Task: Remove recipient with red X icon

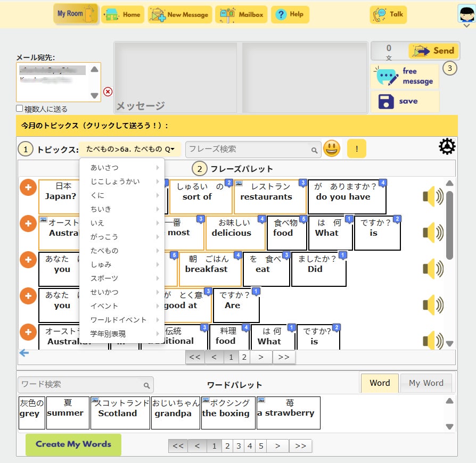Action: [108, 92]
